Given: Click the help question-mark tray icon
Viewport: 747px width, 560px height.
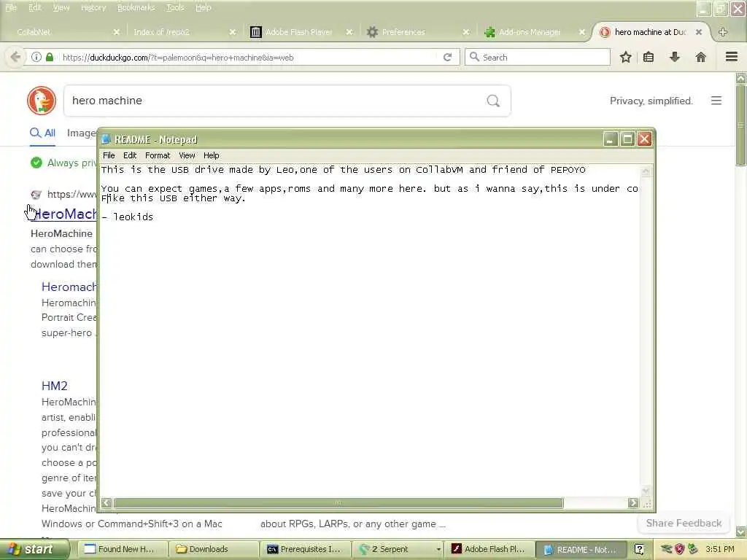Looking at the screenshot, I should pos(640,549).
